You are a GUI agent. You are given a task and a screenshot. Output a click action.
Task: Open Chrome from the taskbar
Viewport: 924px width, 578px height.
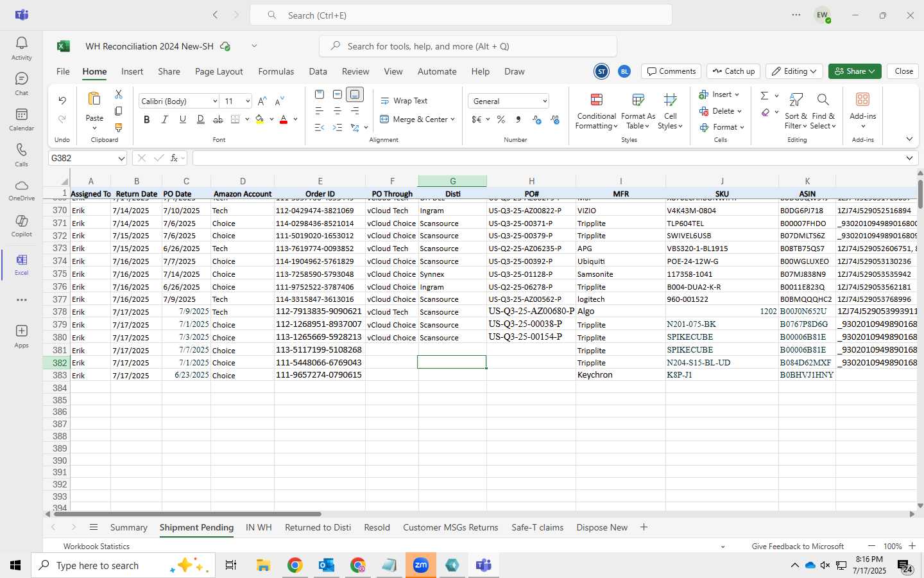(x=295, y=565)
